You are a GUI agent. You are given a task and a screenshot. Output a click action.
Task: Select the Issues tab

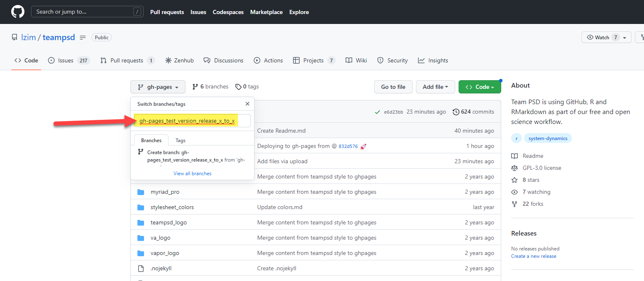tap(69, 60)
